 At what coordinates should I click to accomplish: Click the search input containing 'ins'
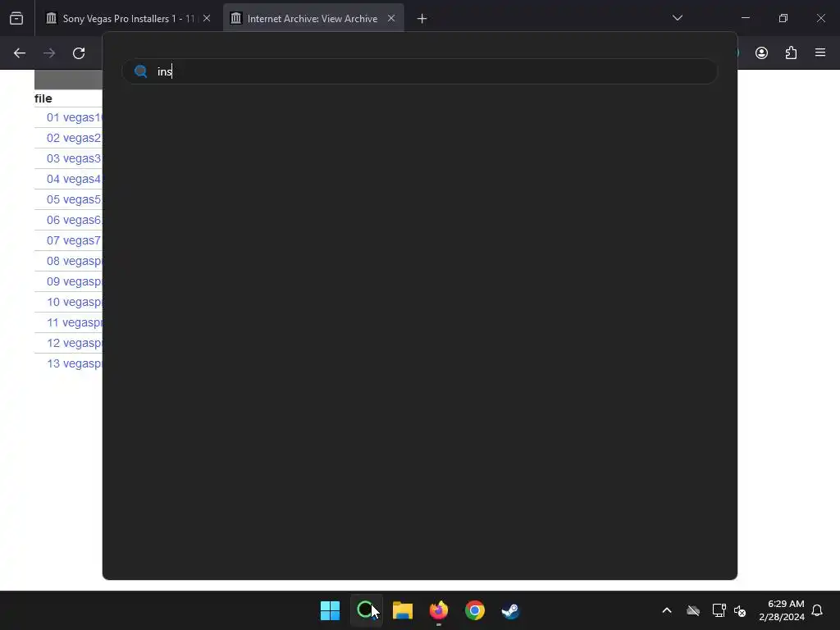[x=419, y=71]
